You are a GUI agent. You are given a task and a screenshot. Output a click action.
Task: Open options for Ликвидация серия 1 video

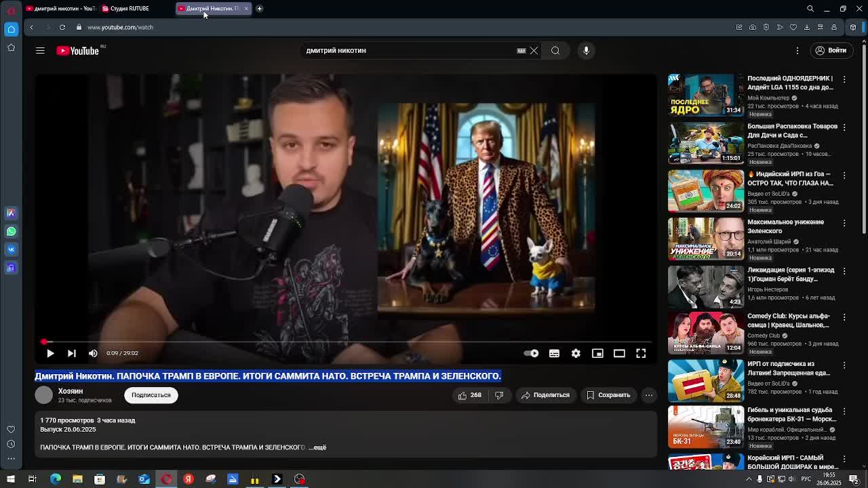click(x=844, y=271)
